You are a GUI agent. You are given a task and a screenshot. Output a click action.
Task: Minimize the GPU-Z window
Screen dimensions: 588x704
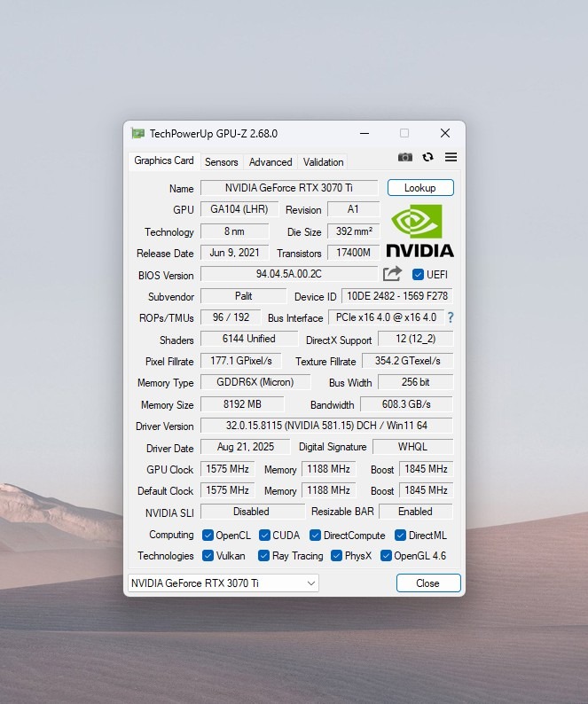click(365, 133)
